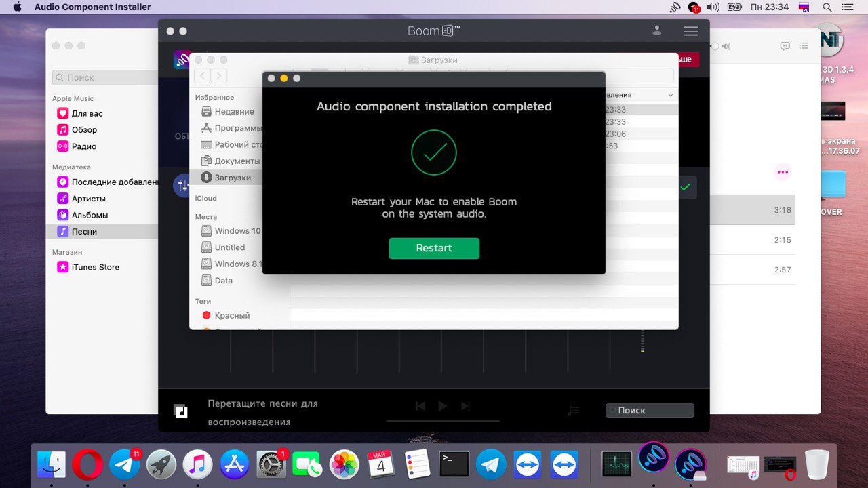Click play in Boom 3D player

(x=442, y=406)
